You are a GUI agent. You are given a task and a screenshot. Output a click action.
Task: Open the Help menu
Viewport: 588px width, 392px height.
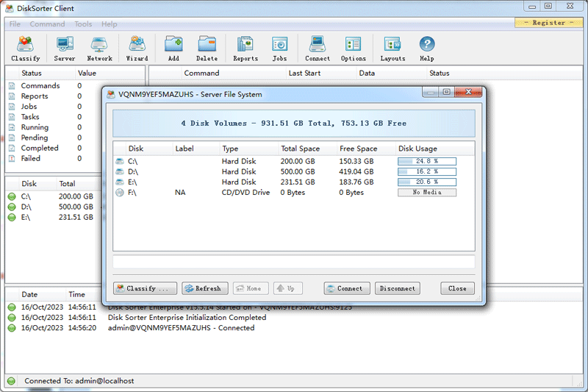click(109, 24)
